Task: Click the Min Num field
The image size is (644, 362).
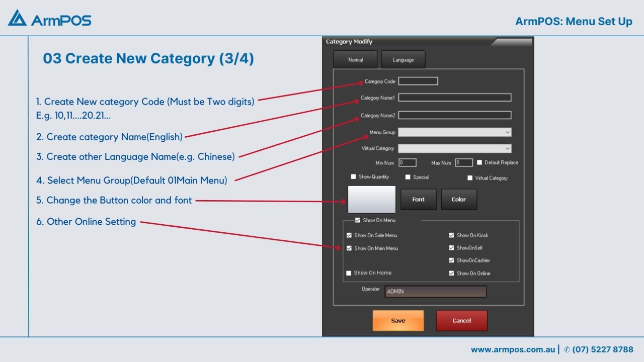Action: pos(408,162)
